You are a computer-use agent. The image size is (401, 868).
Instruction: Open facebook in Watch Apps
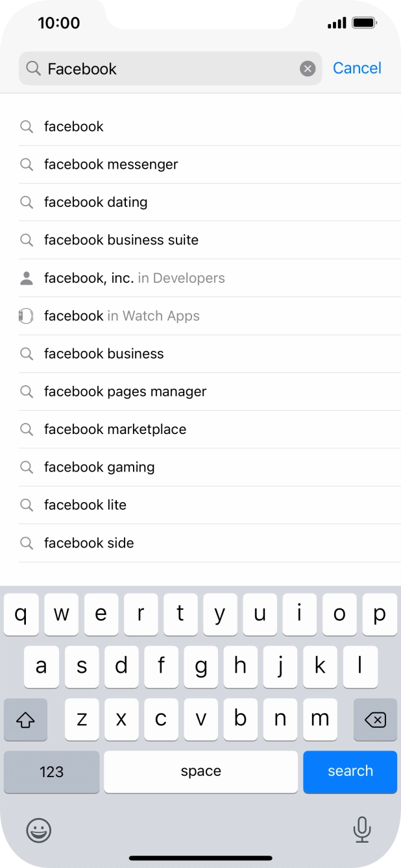(121, 316)
